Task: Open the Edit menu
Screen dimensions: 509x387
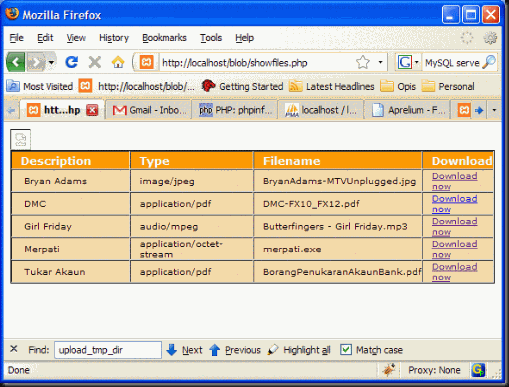Action: pyautogui.click(x=45, y=38)
